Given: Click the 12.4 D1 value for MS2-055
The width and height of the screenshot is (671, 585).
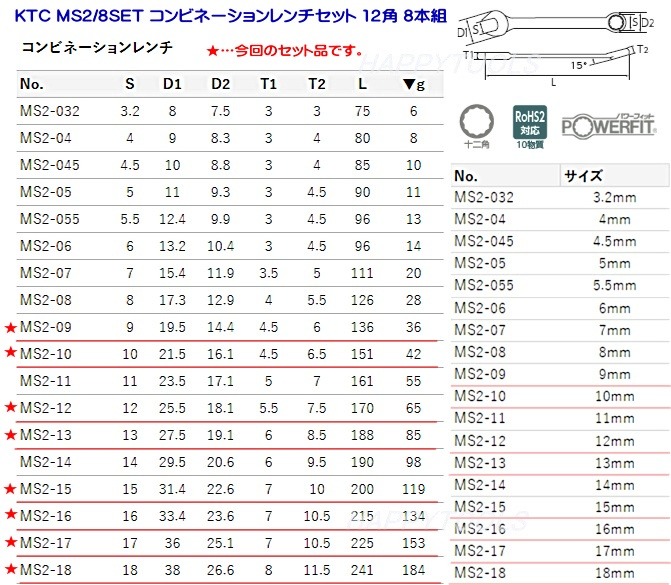Looking at the screenshot, I should 172,219.
